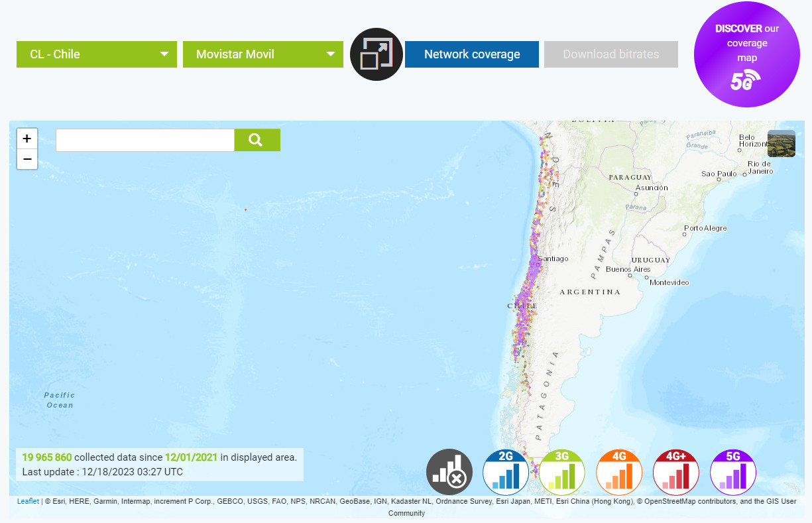Click the purple 5G coverage filter icon
The width and height of the screenshot is (812, 523).
pyautogui.click(x=733, y=472)
